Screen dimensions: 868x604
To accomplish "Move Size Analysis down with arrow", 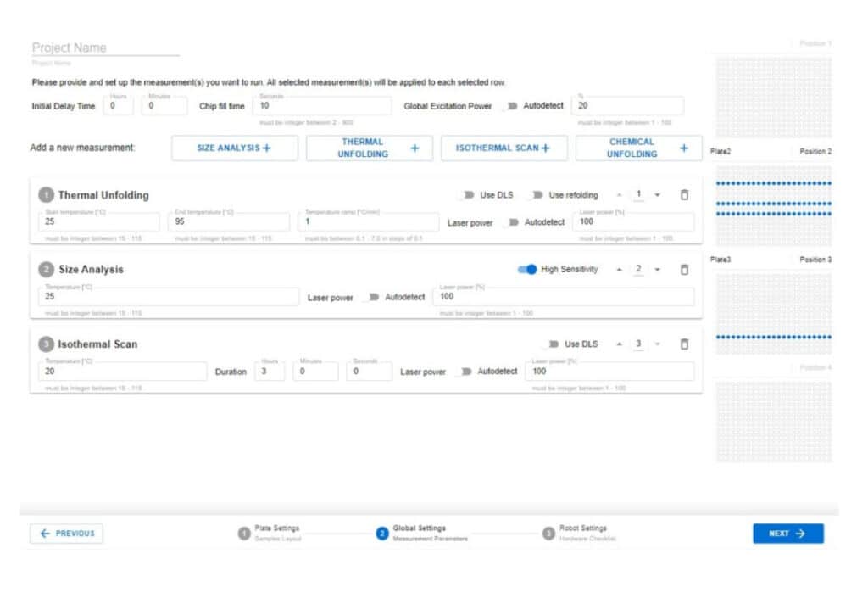I will 657,270.
